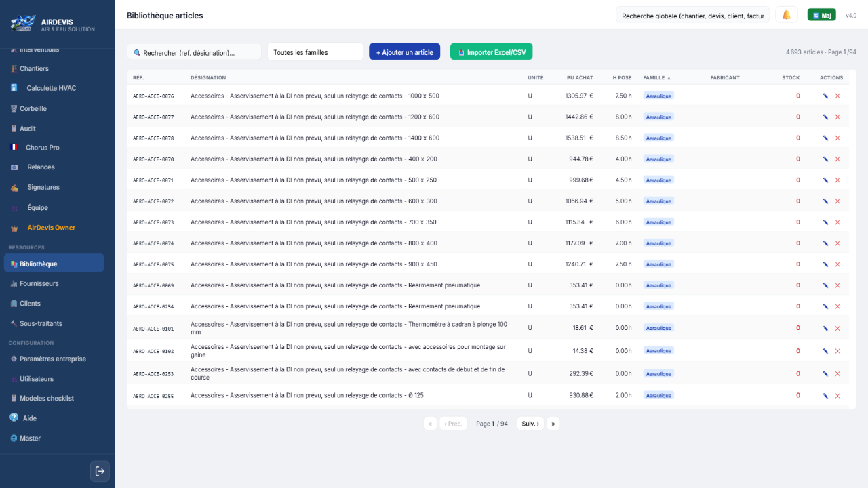Open the Toutes les familles dropdown
The image size is (868, 488).
(315, 52)
